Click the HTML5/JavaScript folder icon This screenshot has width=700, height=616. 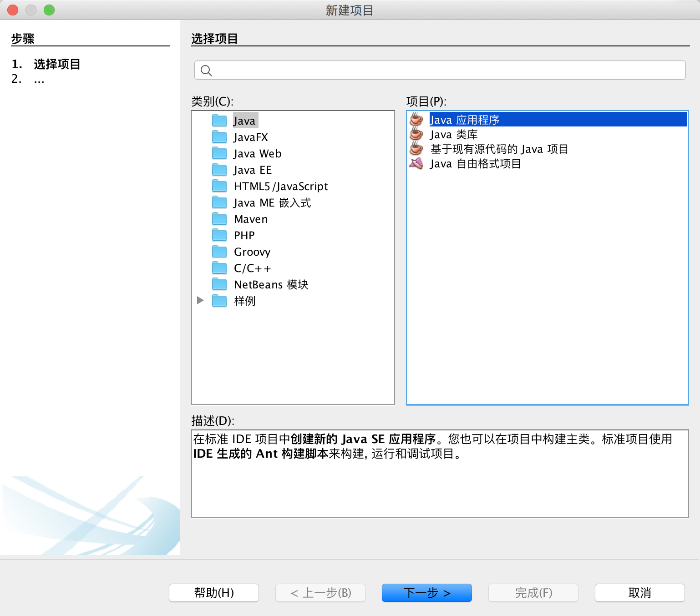(219, 186)
